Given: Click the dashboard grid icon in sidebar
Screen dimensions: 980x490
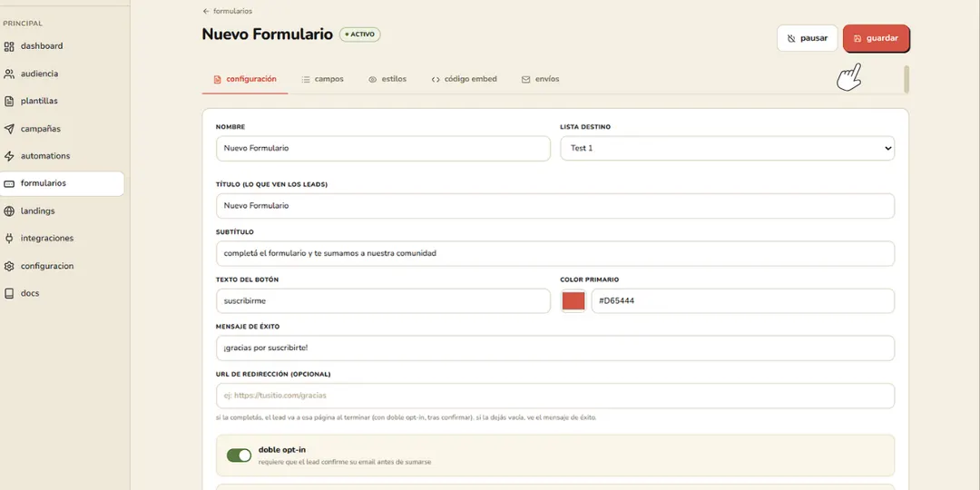Looking at the screenshot, I should (x=9, y=46).
